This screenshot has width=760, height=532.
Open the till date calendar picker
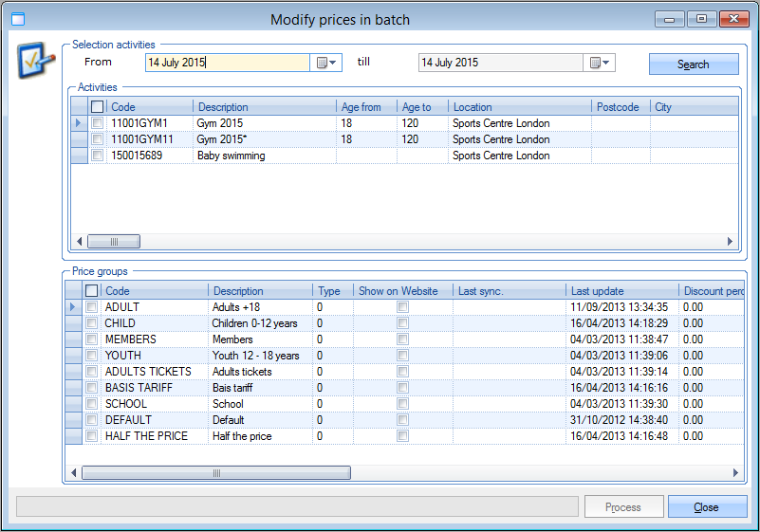(601, 63)
